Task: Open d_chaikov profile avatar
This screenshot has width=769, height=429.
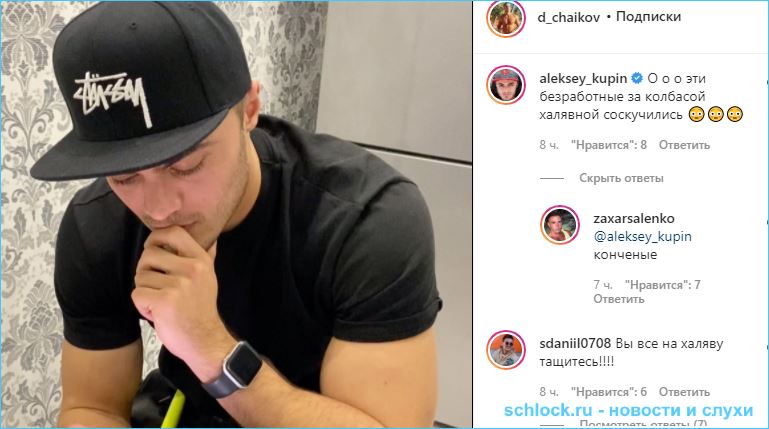Action: pos(506,18)
